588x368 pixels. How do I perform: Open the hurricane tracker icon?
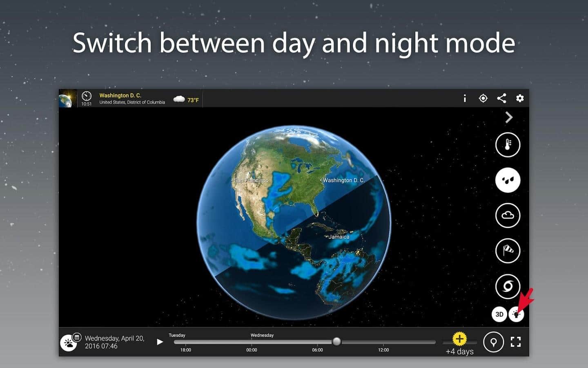pos(508,286)
